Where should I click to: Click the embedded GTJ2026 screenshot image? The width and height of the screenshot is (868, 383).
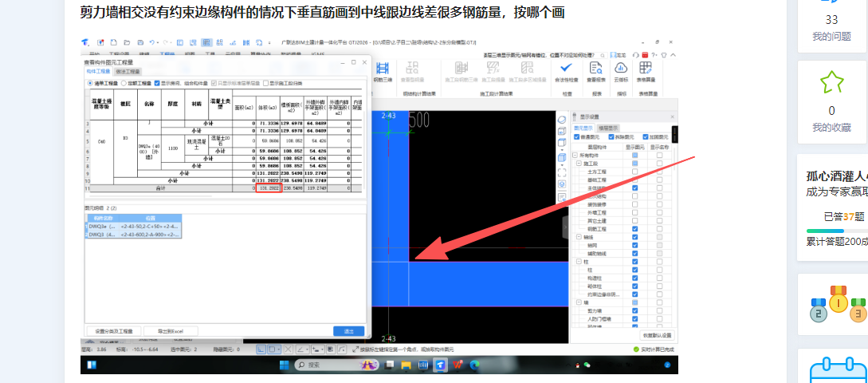click(379, 206)
